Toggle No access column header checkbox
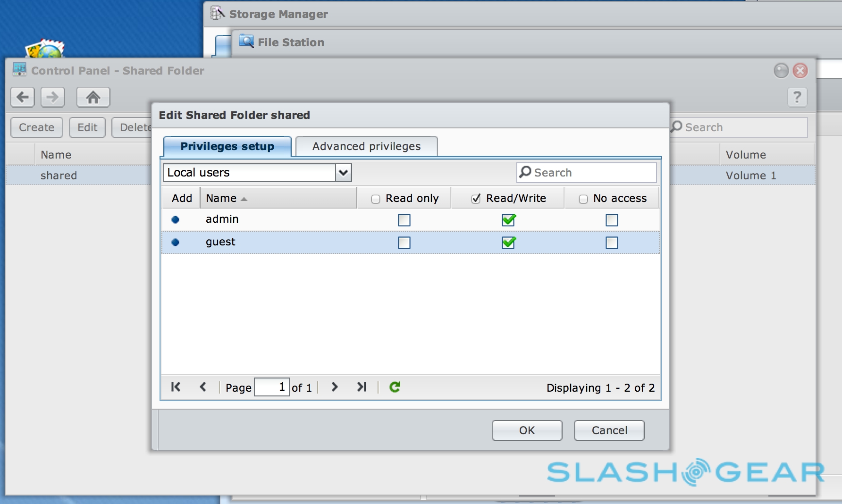Image resolution: width=842 pixels, height=504 pixels. (x=583, y=199)
